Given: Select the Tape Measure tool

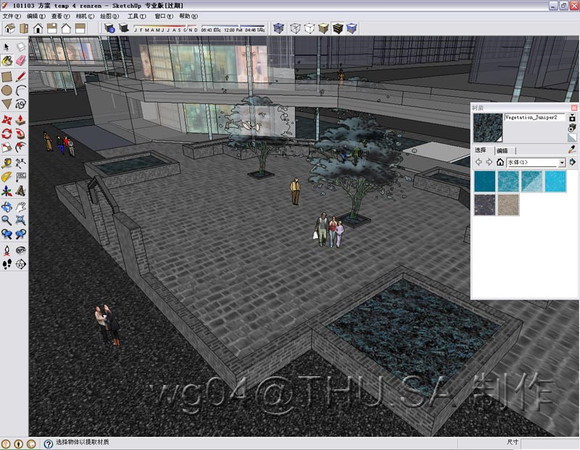Looking at the screenshot, I should [x=7, y=163].
